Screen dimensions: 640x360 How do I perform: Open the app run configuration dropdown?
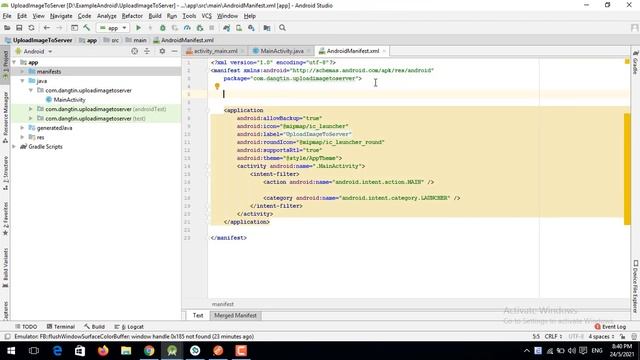tap(113, 28)
